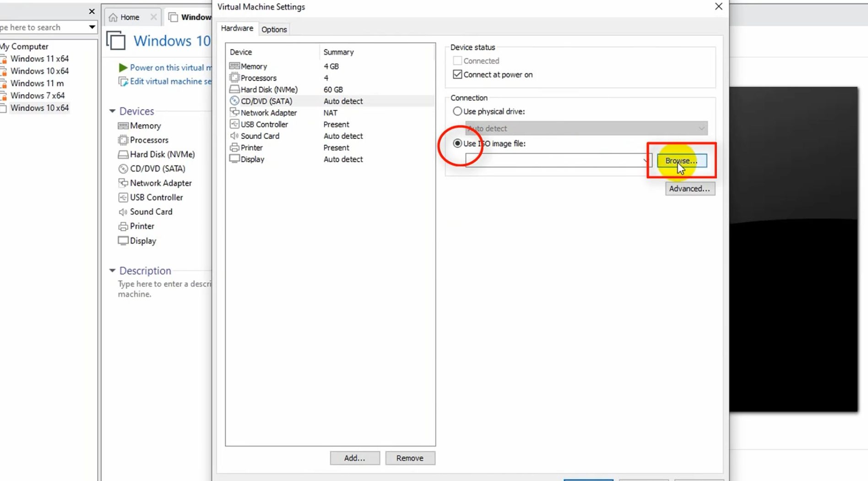Select first Windows 10 x64 library entry

pos(39,71)
